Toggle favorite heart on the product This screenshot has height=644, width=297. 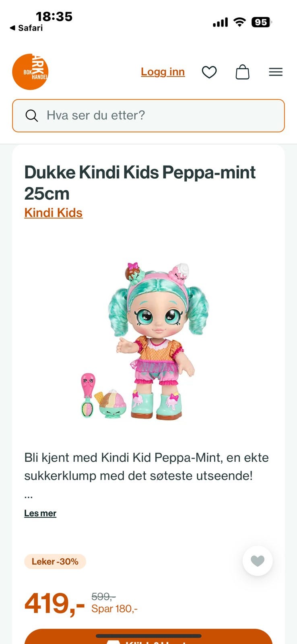pyautogui.click(x=258, y=560)
